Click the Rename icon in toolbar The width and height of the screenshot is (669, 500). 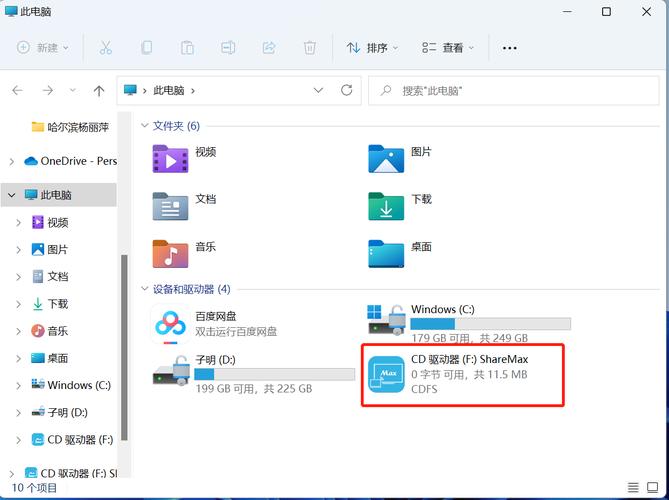tap(228, 48)
